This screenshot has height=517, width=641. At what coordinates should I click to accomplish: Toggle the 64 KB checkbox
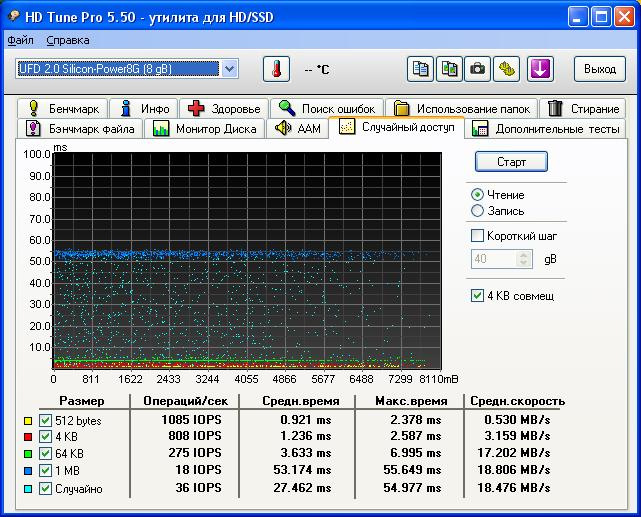[x=45, y=454]
